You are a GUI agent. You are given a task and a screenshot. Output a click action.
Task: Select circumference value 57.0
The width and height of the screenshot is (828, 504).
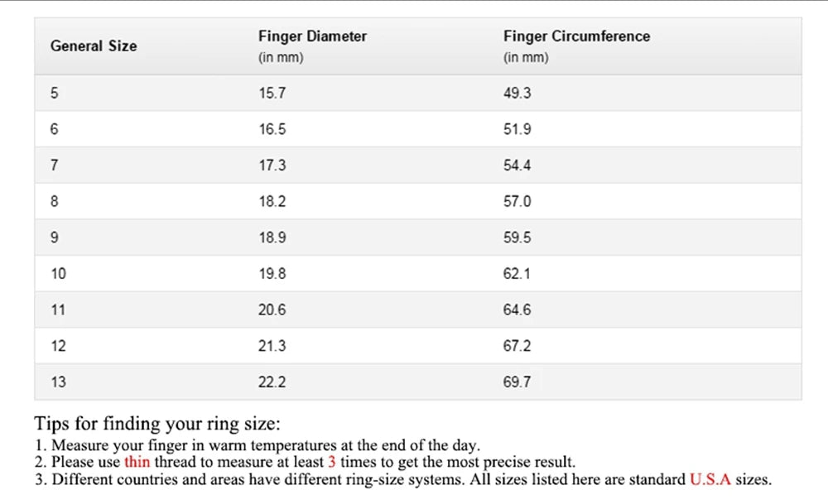(517, 201)
